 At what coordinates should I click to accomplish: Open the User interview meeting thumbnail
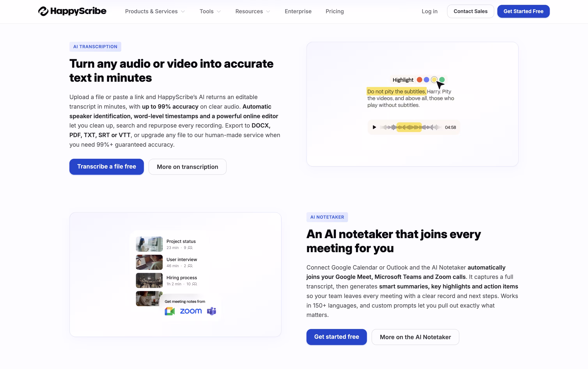(x=149, y=262)
